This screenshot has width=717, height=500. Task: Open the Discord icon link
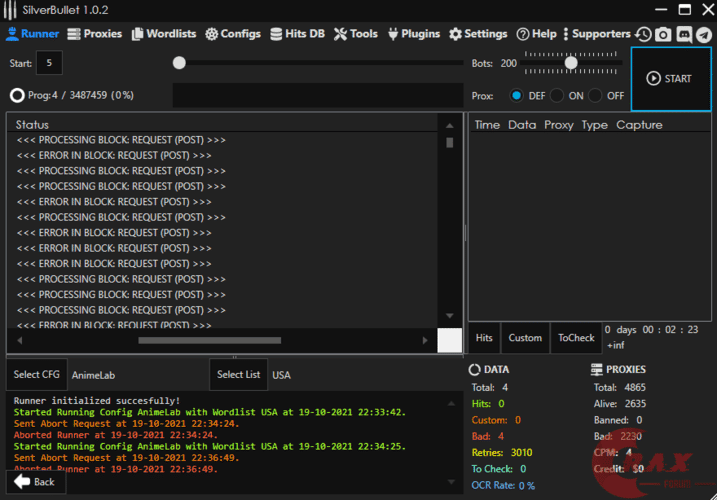(684, 34)
